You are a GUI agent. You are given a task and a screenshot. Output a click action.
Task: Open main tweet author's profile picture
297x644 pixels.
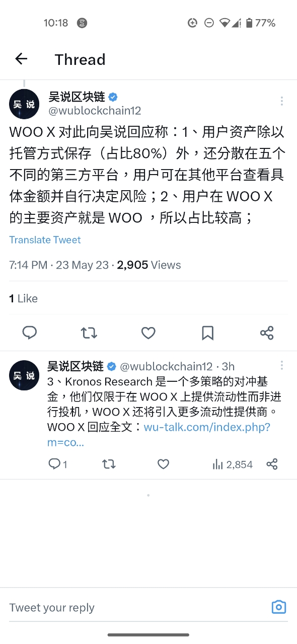point(24,104)
